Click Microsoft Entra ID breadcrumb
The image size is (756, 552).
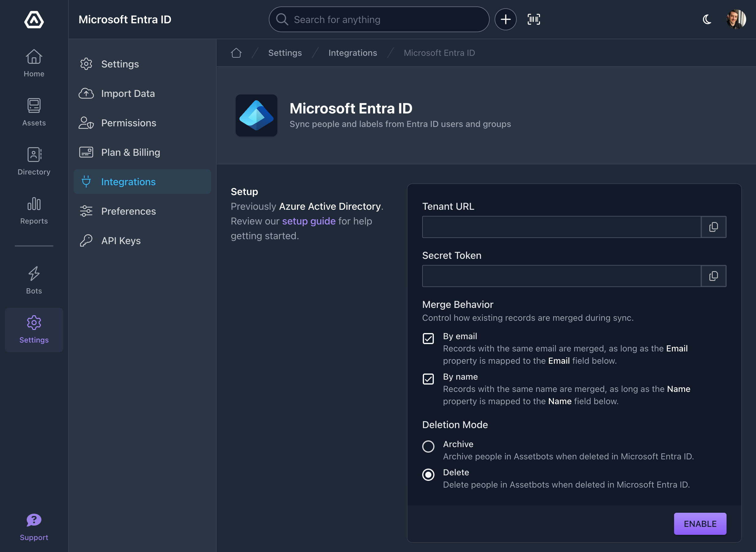click(439, 53)
